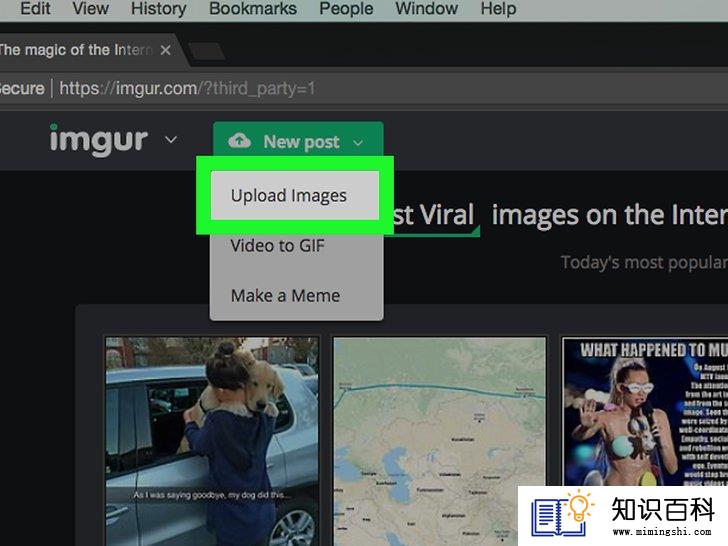Click the New post button
Screen dimensions: 728x546
[298, 139]
